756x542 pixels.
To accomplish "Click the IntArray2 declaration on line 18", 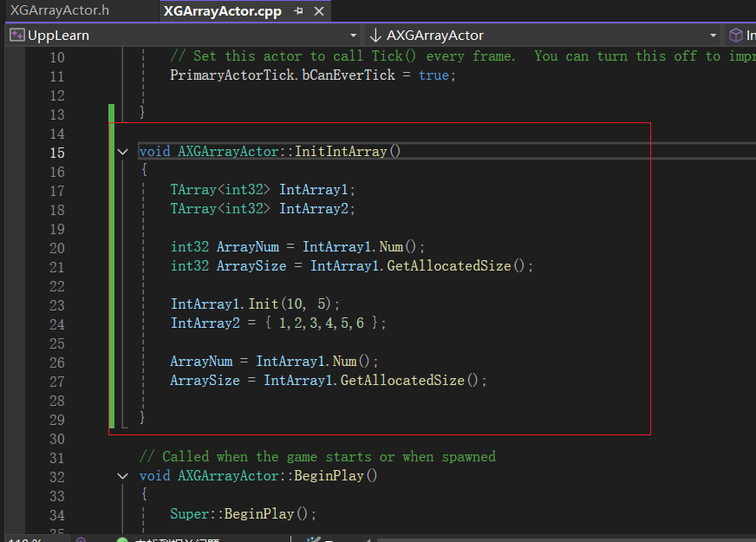I will 313,209.
